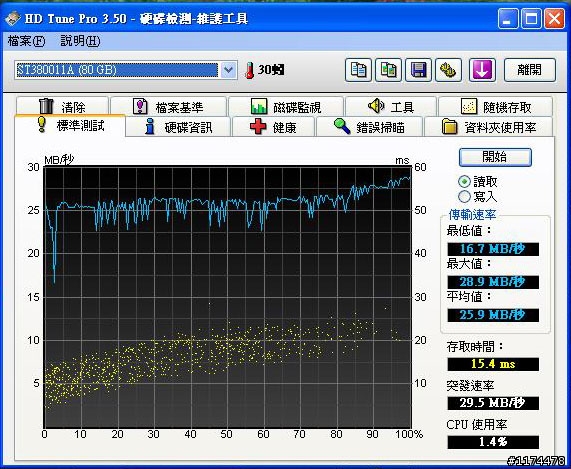Click the purple down-arrow icon
This screenshot has height=469, width=571.
[482, 70]
